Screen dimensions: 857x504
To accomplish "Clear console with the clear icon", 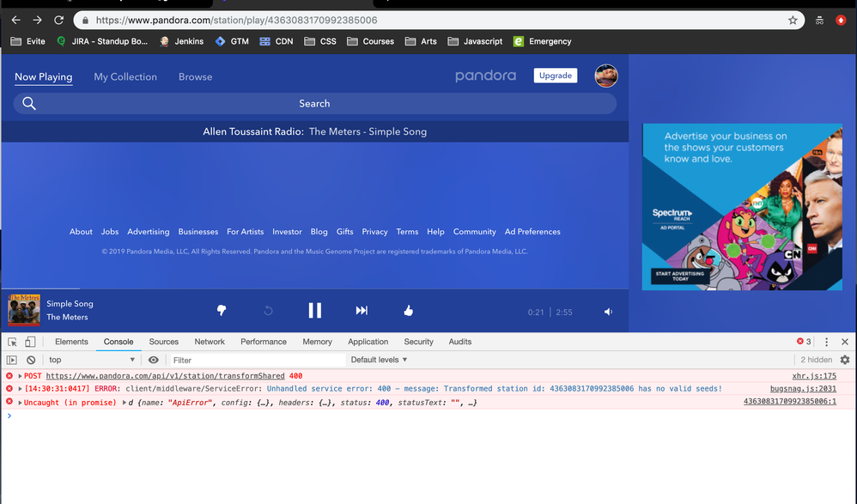I will pyautogui.click(x=31, y=360).
